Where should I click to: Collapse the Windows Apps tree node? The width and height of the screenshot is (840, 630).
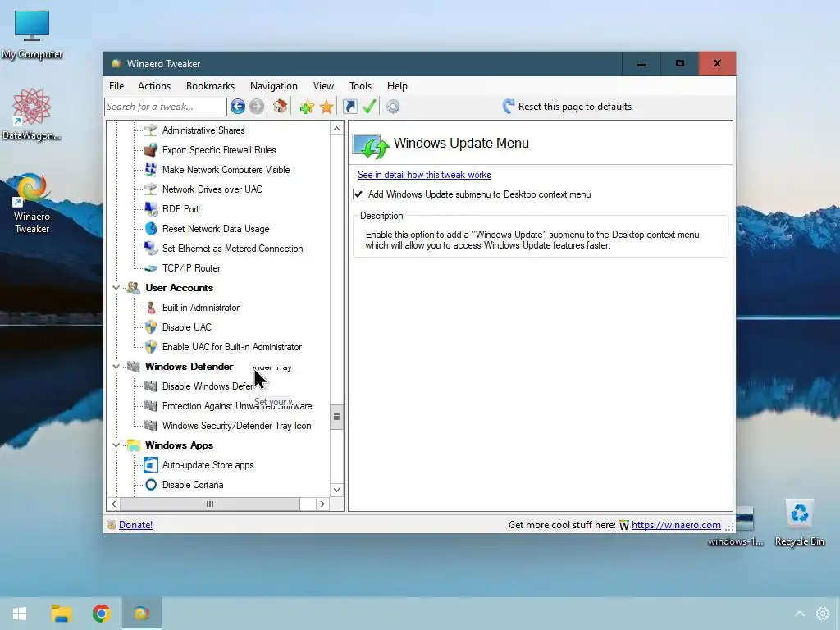(x=116, y=445)
